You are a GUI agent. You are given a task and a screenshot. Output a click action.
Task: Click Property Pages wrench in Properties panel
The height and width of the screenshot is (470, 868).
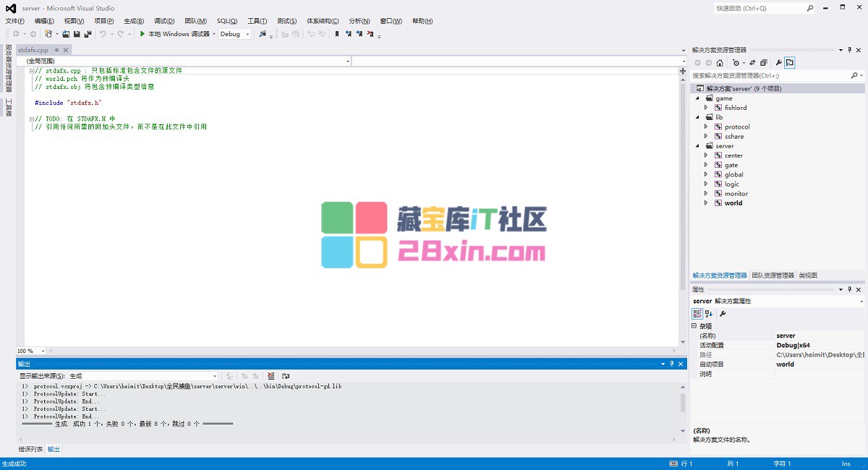(x=723, y=314)
